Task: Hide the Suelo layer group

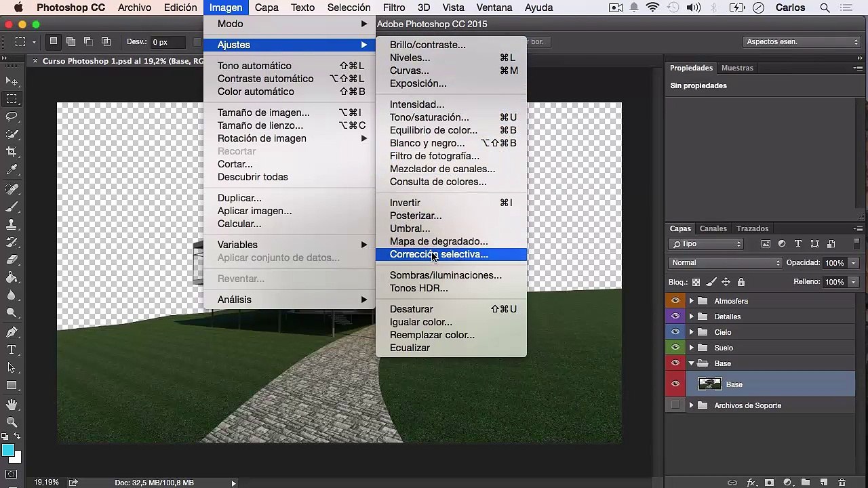Action: (675, 348)
